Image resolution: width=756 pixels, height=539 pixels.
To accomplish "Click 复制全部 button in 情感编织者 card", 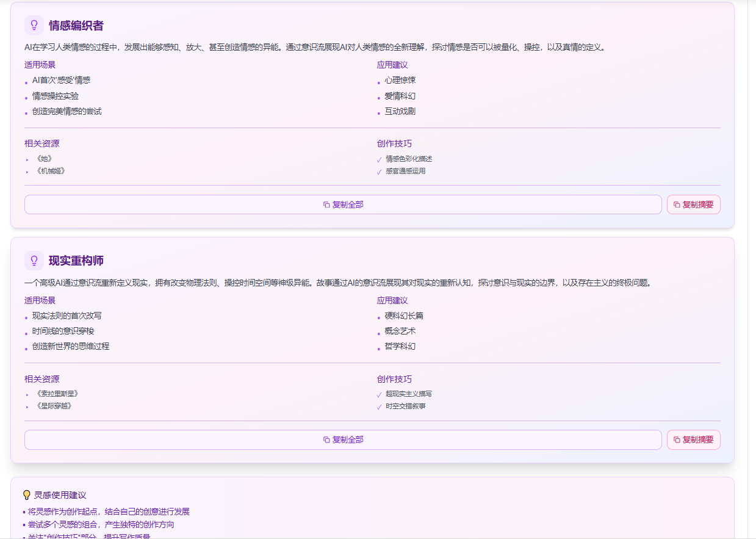I will tap(343, 204).
